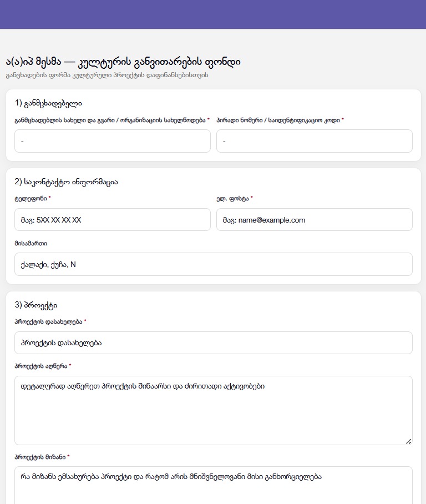The height and width of the screenshot is (504, 426).
Task: Focus the პროექტის დასახელება project title field
Action: point(213,342)
